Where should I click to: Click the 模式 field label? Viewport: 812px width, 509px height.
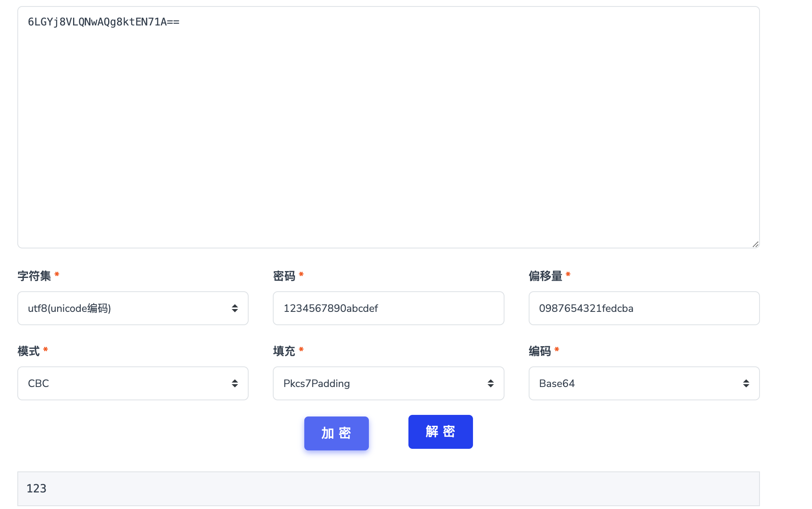pyautogui.click(x=29, y=351)
